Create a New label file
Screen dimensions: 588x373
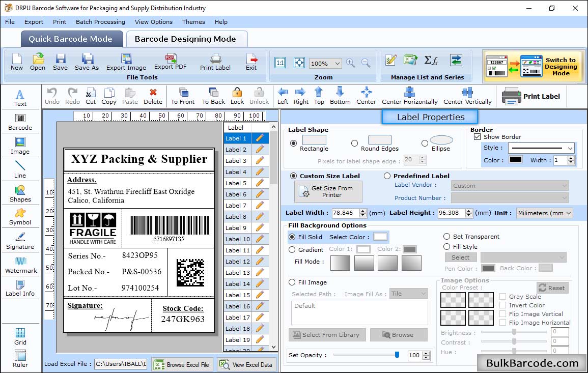pos(17,62)
